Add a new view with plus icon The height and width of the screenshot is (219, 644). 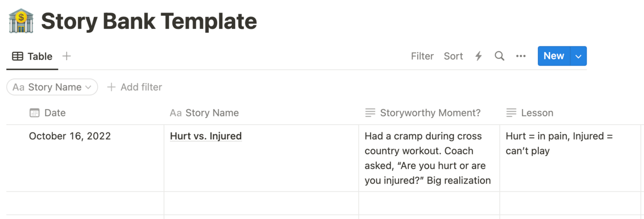click(66, 56)
